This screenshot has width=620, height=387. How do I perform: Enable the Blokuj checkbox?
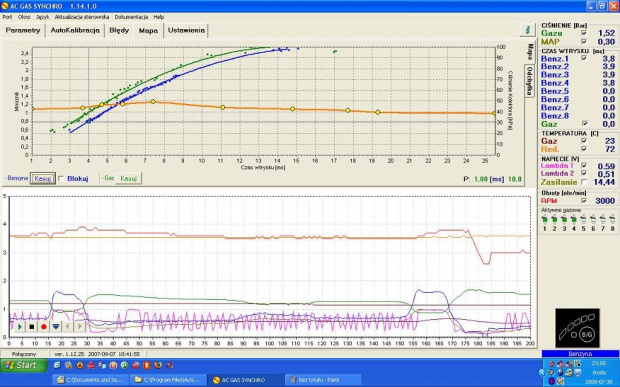61,179
